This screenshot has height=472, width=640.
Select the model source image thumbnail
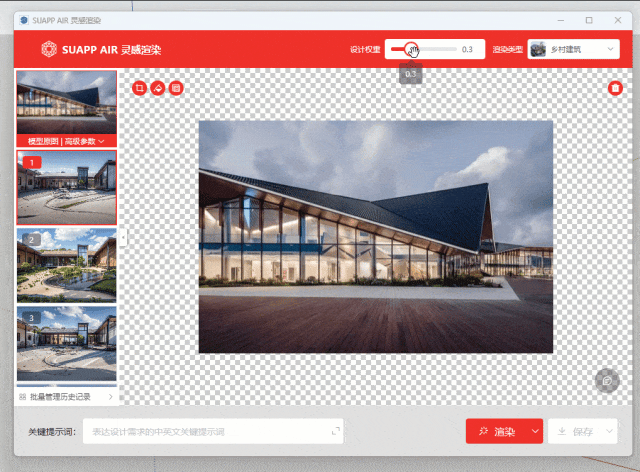pyautogui.click(x=67, y=103)
